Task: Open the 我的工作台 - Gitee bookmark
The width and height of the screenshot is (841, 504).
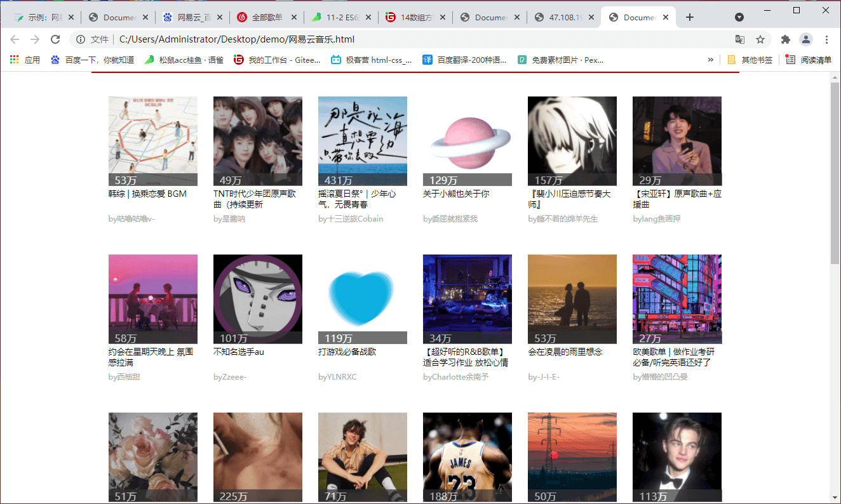Action: pyautogui.click(x=278, y=60)
